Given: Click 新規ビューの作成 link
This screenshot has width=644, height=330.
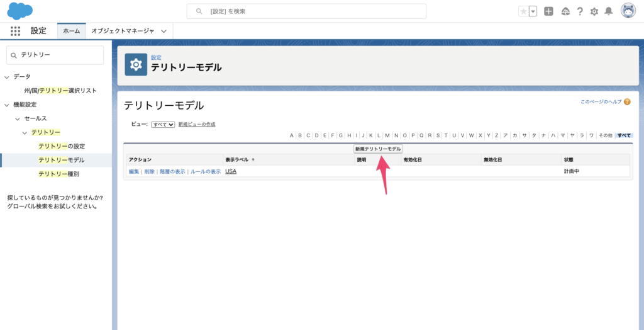Looking at the screenshot, I should click(x=197, y=124).
